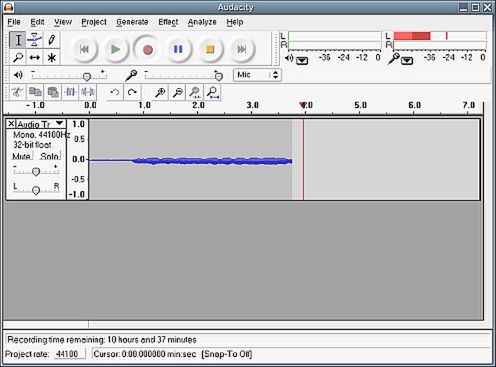Open the View menu
This screenshot has height=367, width=496.
tap(63, 22)
